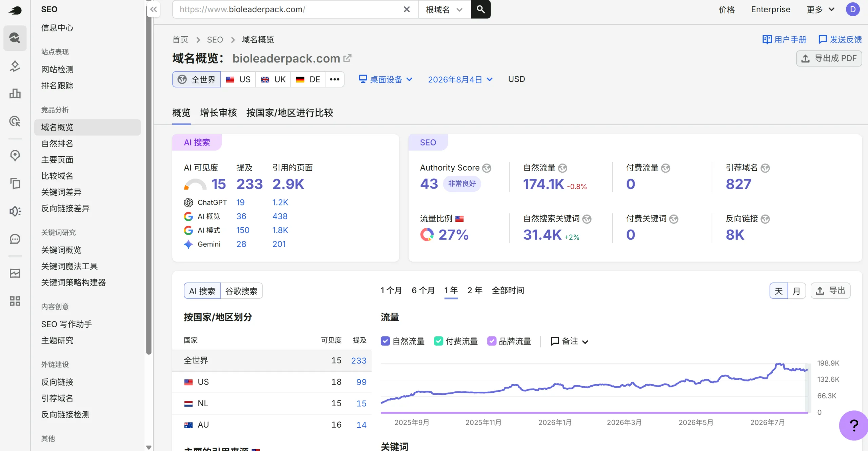
Task: Click the Gemini sparkle icon
Action: click(x=189, y=244)
